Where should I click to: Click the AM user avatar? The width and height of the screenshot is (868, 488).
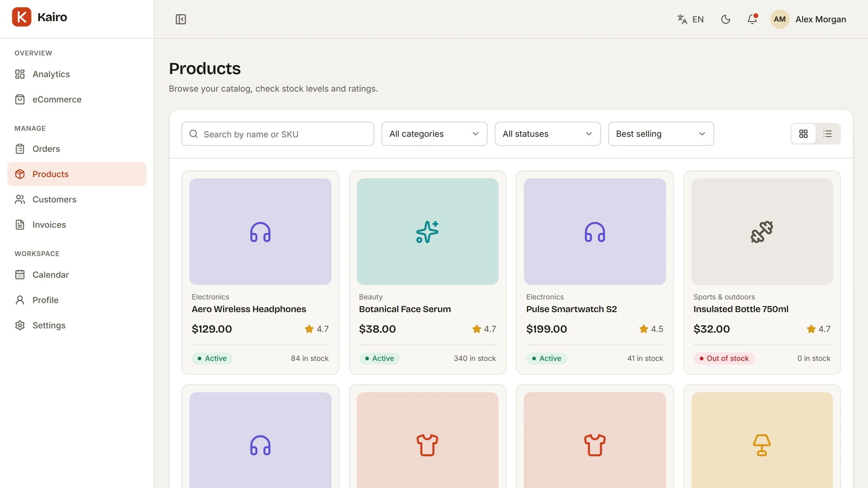click(780, 19)
